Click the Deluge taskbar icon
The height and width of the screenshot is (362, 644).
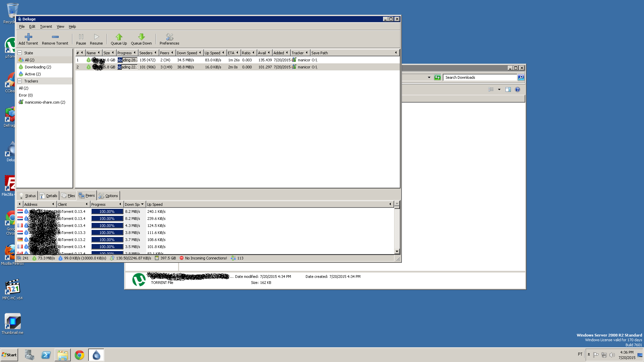coord(96,355)
